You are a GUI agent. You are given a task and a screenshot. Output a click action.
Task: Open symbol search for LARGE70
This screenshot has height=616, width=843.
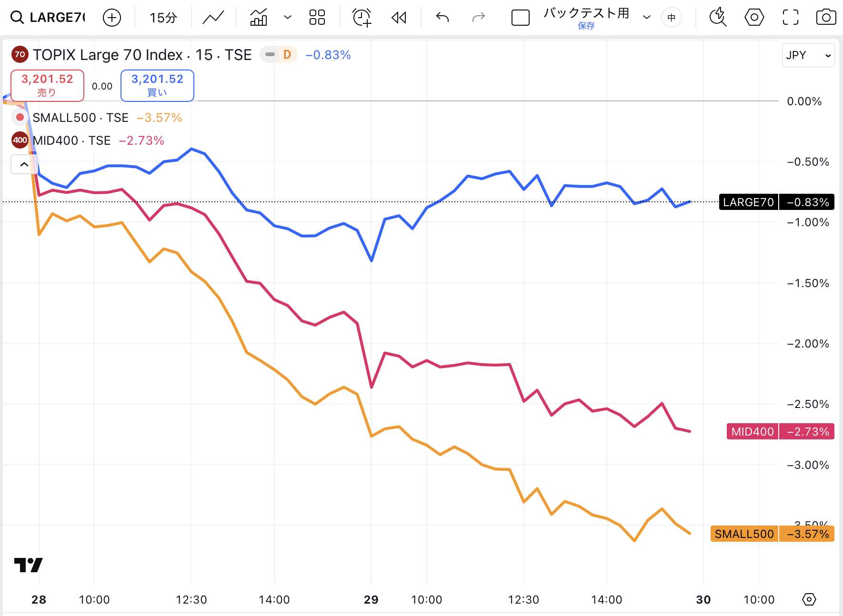point(48,18)
